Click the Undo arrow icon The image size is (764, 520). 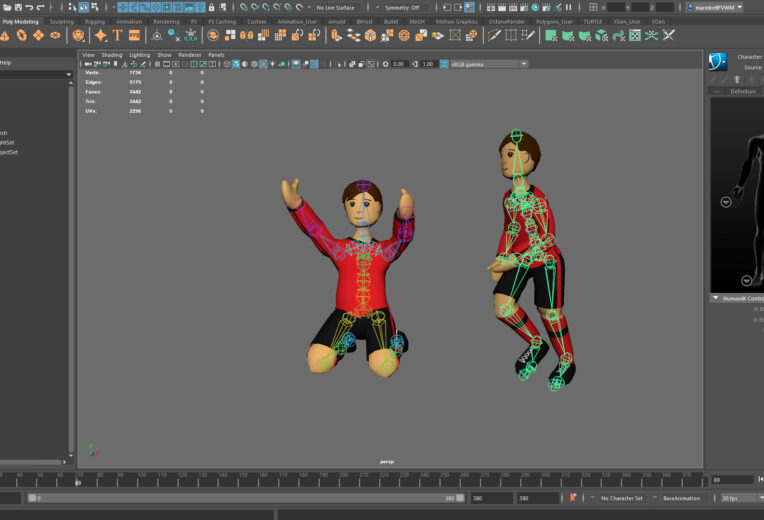[x=29, y=7]
